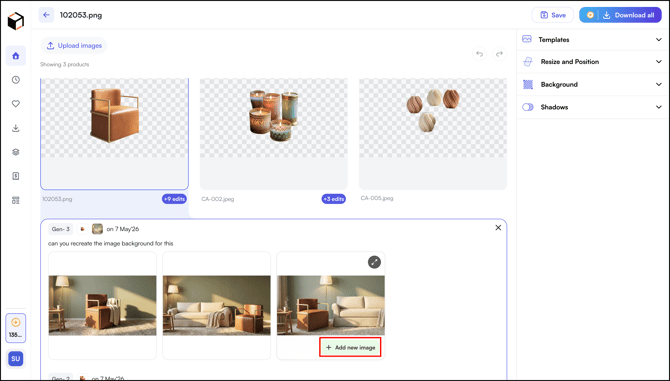Click Upload images button
The height and width of the screenshot is (381, 670).
[74, 45]
